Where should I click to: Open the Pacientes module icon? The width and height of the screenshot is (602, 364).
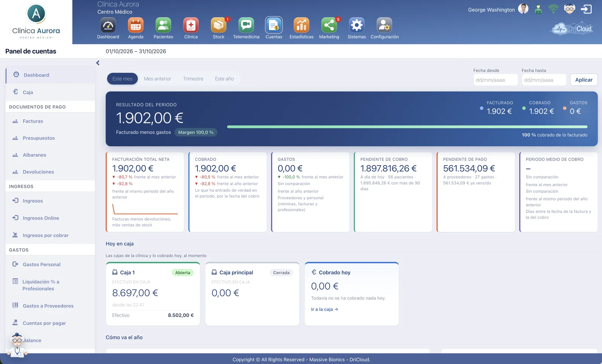(163, 25)
